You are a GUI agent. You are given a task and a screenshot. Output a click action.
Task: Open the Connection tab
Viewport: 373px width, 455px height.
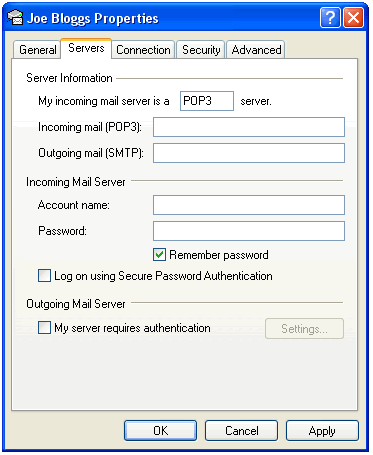[143, 50]
